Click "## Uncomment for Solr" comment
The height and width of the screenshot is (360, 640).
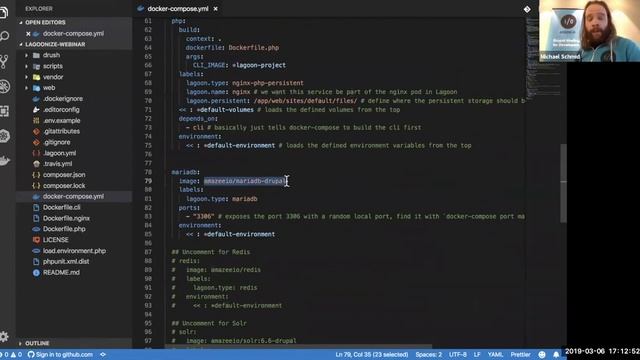(209, 323)
